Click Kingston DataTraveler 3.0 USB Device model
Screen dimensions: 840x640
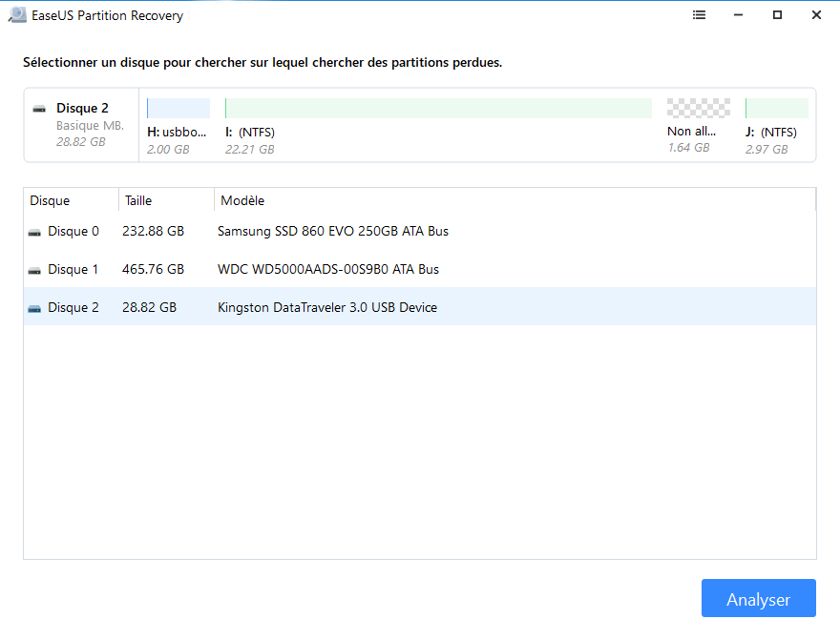[x=327, y=307]
